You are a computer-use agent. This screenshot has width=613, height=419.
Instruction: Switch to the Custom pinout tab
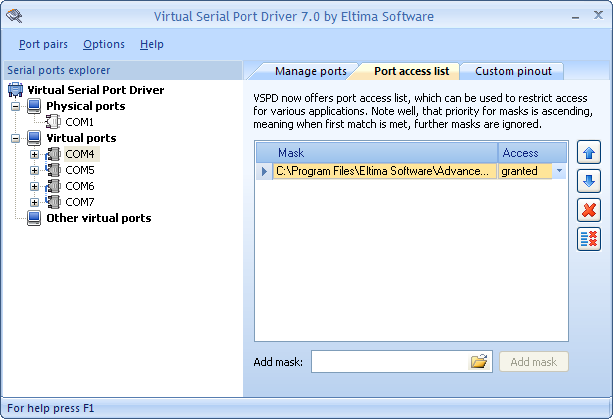click(x=513, y=71)
